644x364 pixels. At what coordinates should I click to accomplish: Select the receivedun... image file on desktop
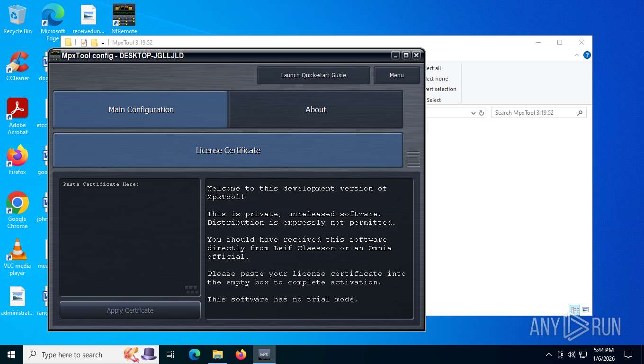(x=89, y=19)
